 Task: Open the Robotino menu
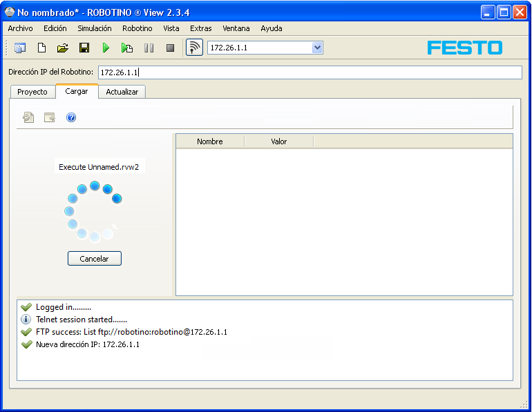pos(137,28)
